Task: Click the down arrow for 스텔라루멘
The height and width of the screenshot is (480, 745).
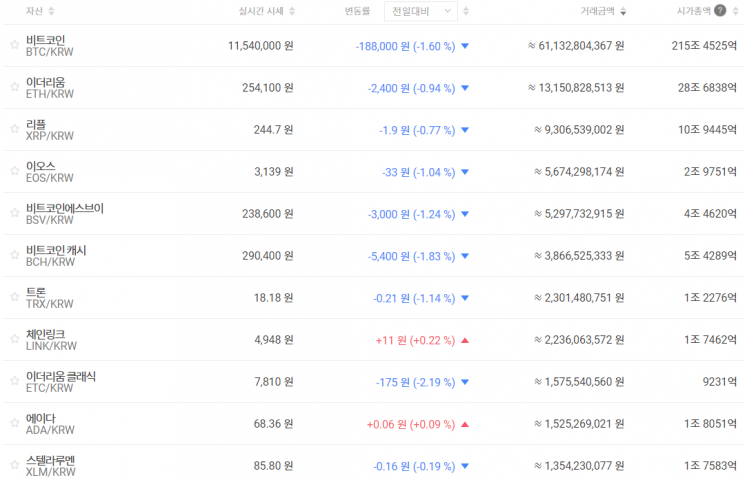Action: (x=465, y=466)
